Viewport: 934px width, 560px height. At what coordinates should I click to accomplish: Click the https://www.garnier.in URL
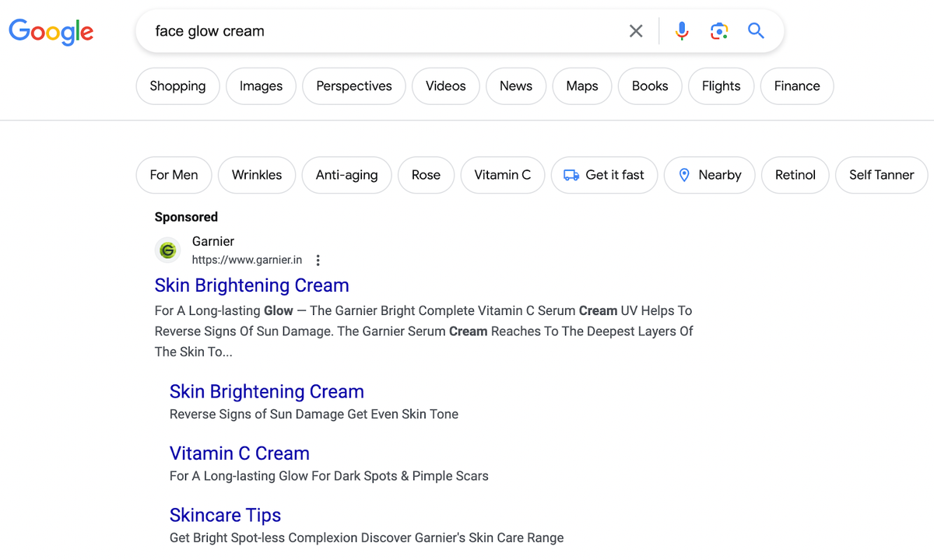coord(247,260)
